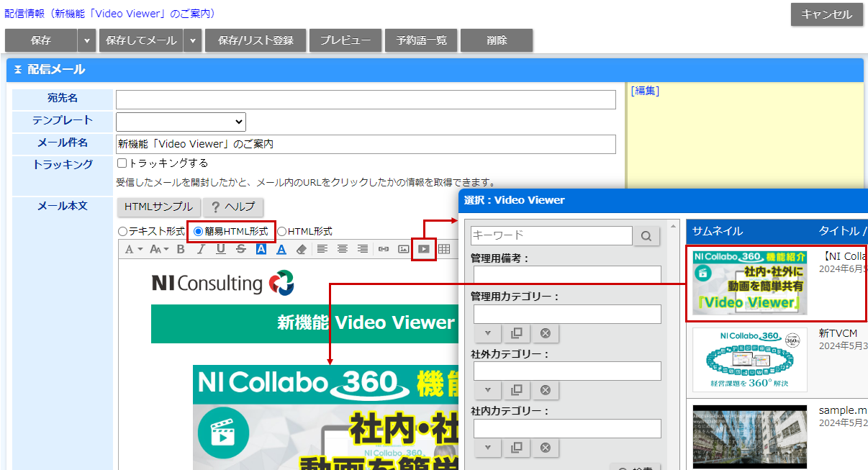This screenshot has height=470, width=868.
Task: Clear the 管理用カテゴリー field
Action: click(x=545, y=333)
